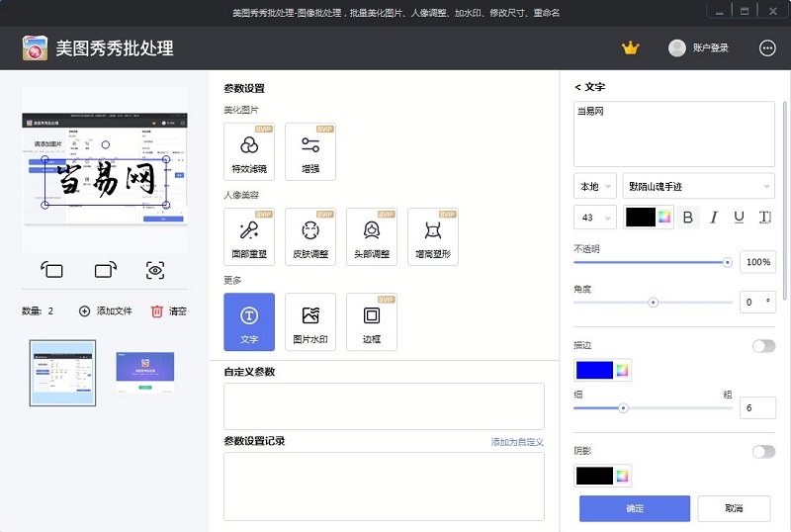791x532 pixels.
Task: Click the rotate left icon under preview
Action: (x=52, y=270)
